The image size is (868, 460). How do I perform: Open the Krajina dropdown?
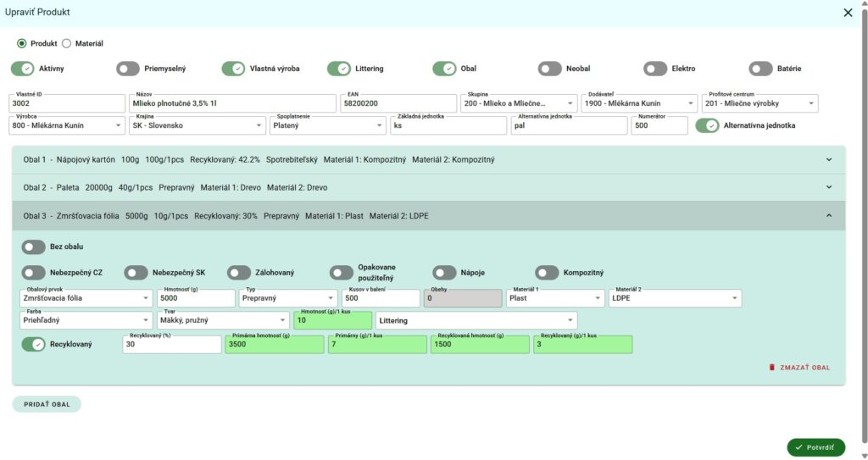point(195,125)
